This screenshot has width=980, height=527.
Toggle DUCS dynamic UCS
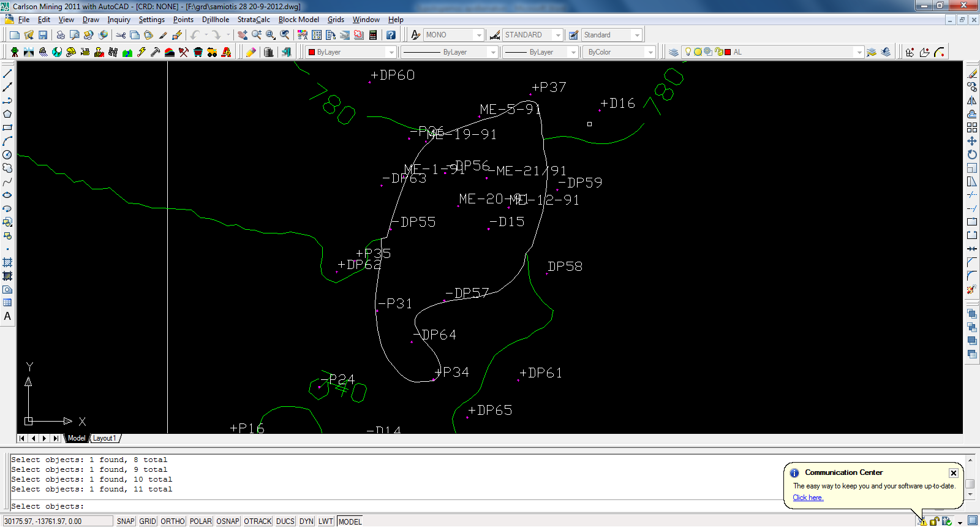(x=285, y=521)
